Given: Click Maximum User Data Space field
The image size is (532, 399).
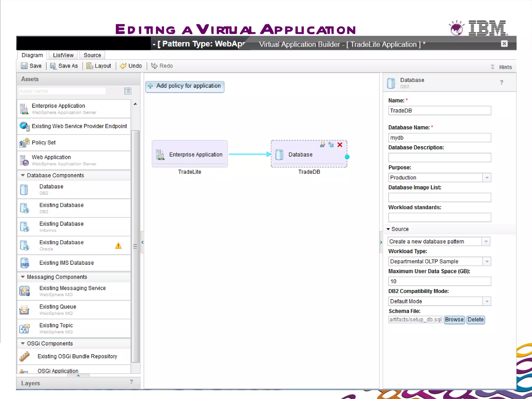Looking at the screenshot, I should 440,281.
